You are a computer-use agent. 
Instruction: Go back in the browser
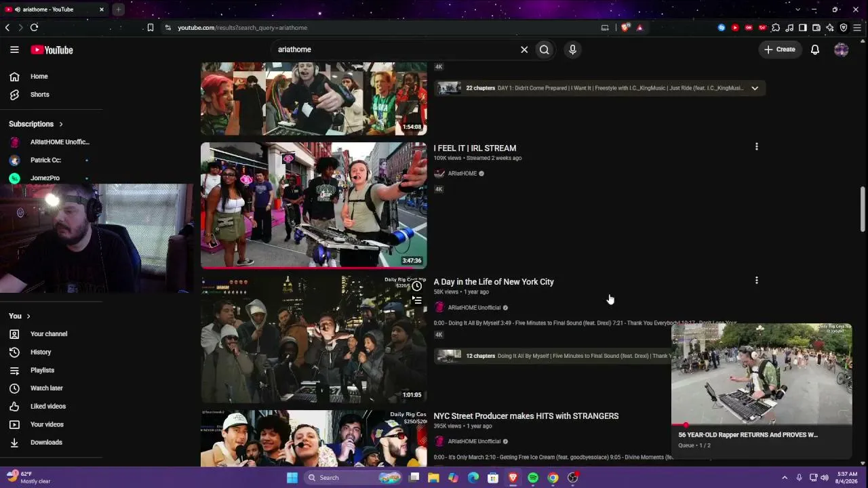click(7, 28)
